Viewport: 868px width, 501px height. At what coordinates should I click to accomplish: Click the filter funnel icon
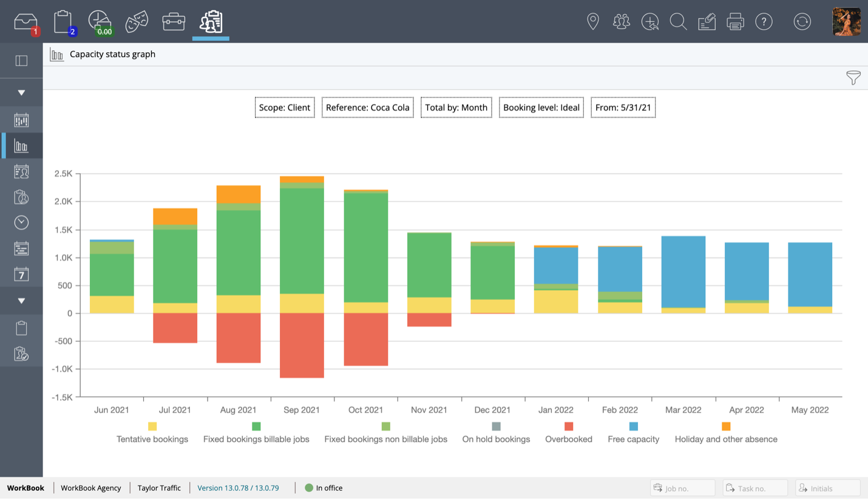tap(853, 78)
